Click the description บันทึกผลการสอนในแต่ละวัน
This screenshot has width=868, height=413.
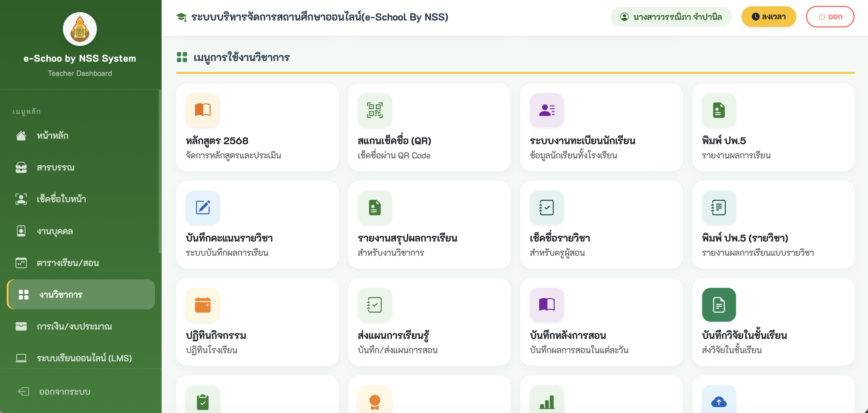tap(579, 350)
